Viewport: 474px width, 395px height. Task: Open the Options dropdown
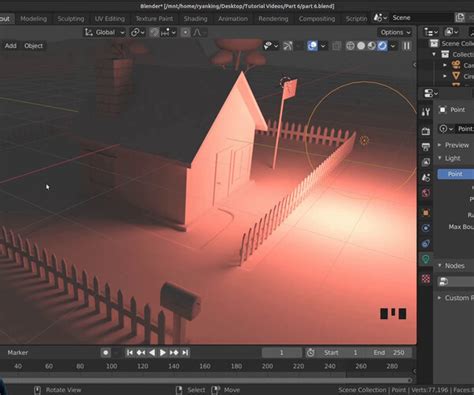coord(395,32)
